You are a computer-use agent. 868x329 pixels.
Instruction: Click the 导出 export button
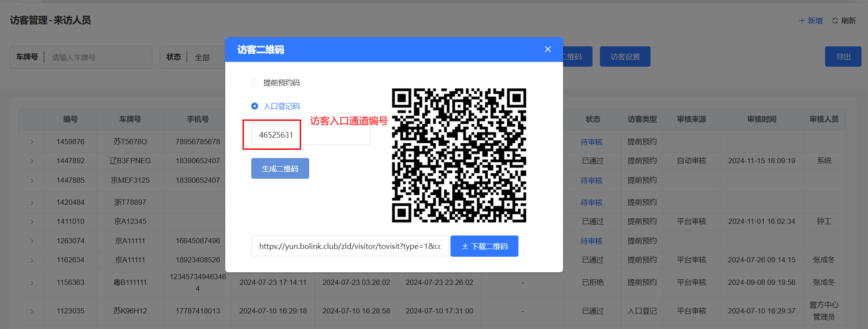[843, 57]
